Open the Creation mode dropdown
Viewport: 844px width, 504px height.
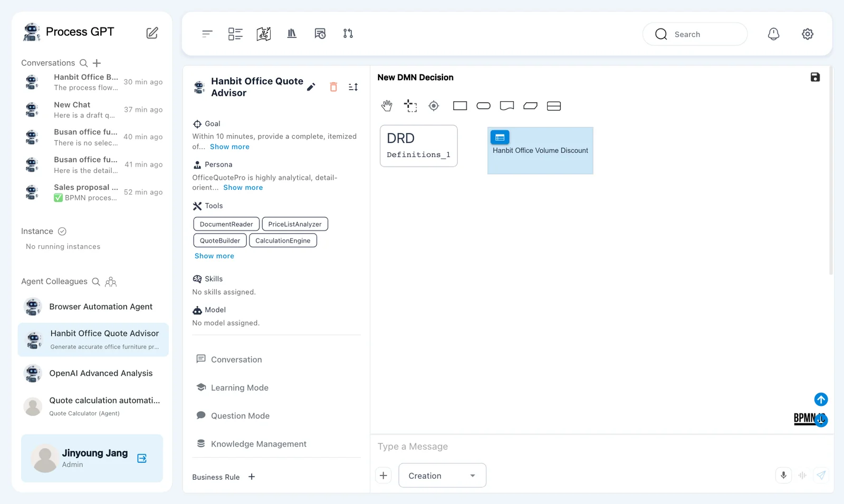point(442,476)
